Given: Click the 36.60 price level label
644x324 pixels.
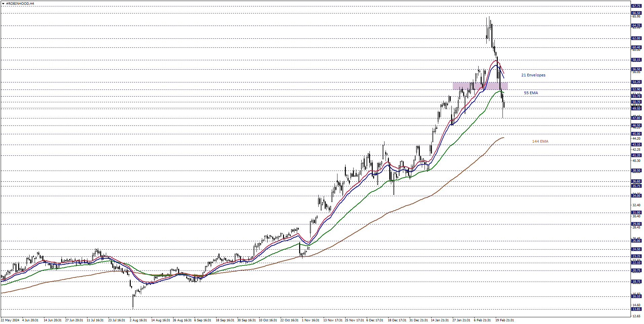Looking at the screenshot, I should (x=636, y=181).
